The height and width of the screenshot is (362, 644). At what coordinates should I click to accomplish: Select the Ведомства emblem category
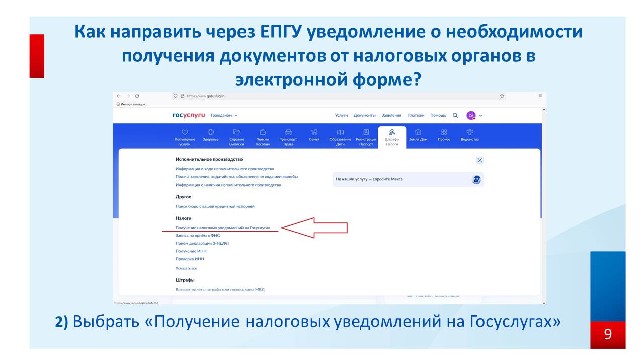(x=470, y=135)
